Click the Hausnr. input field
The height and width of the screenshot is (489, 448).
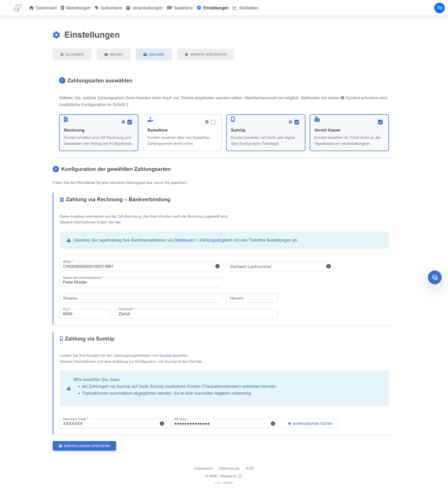tap(252, 298)
